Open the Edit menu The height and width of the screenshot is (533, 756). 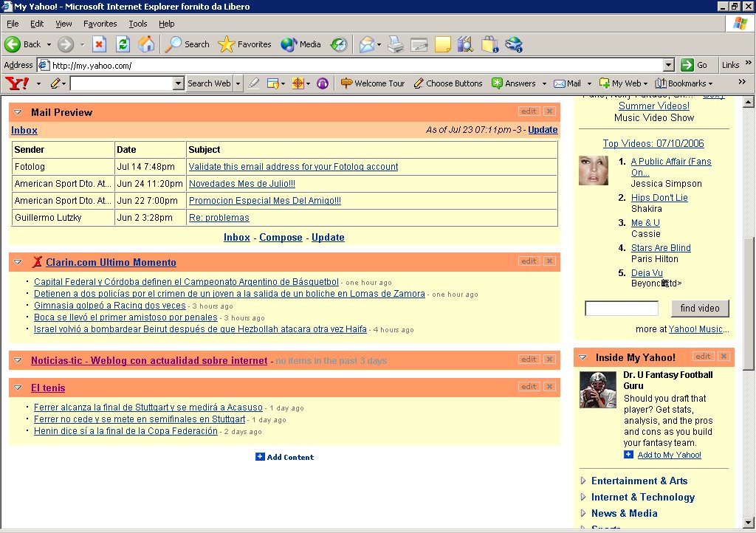(x=37, y=24)
